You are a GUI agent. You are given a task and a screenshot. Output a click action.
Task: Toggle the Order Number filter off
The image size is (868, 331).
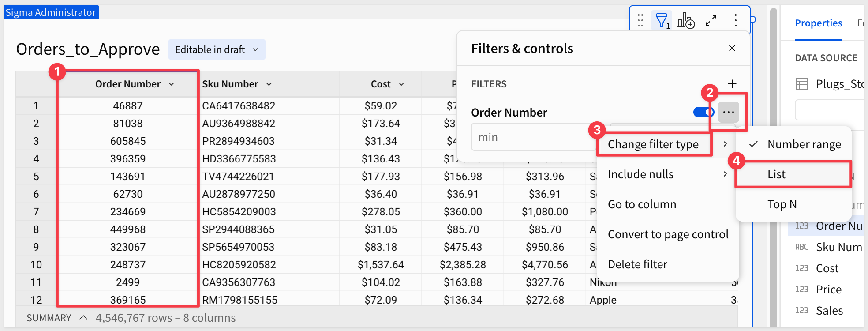pos(703,112)
